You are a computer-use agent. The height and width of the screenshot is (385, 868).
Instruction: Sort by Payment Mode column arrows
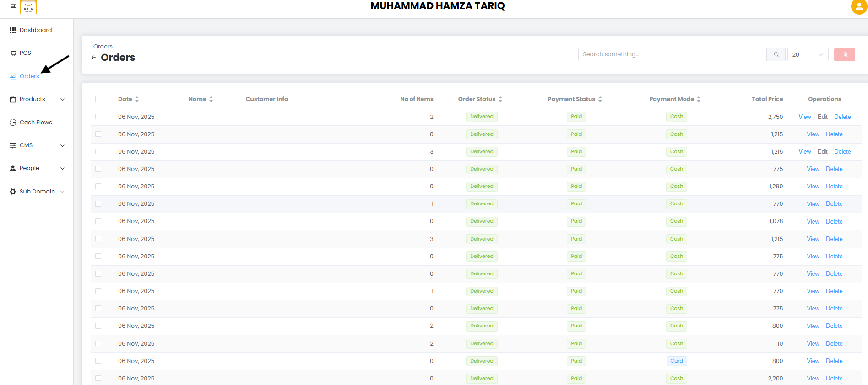[699, 99]
